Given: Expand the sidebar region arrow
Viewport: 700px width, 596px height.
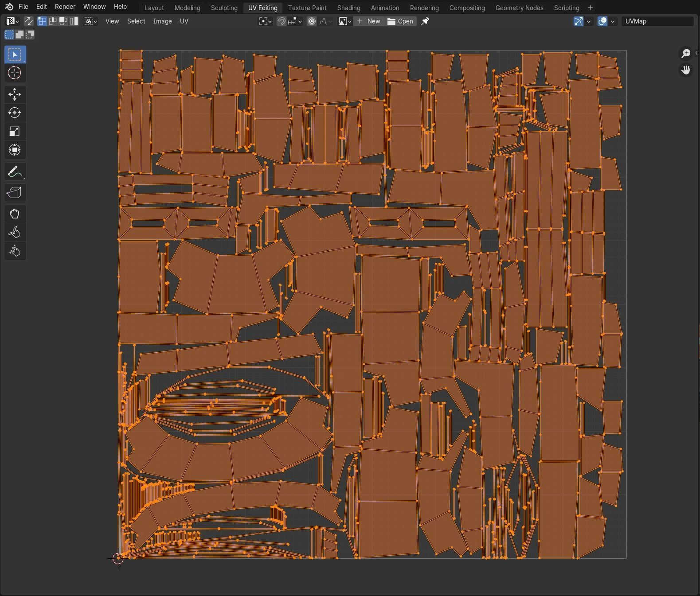Looking at the screenshot, I should pyautogui.click(x=696, y=53).
